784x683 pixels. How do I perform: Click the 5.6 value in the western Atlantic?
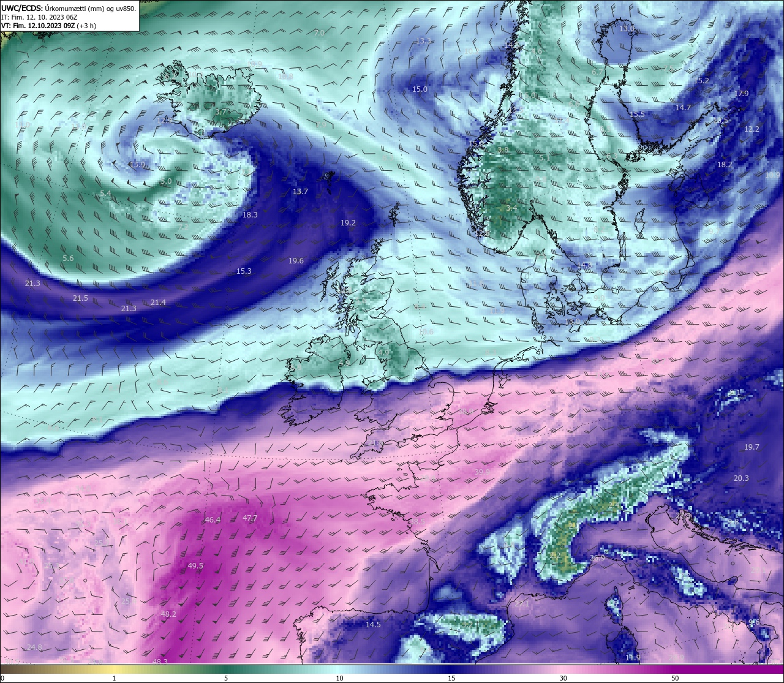pos(68,258)
